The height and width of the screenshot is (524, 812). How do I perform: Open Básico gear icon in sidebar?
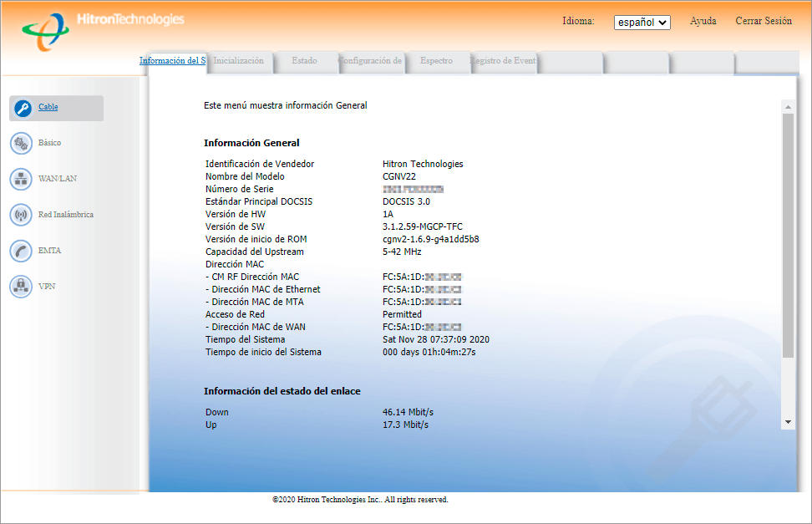(x=21, y=143)
